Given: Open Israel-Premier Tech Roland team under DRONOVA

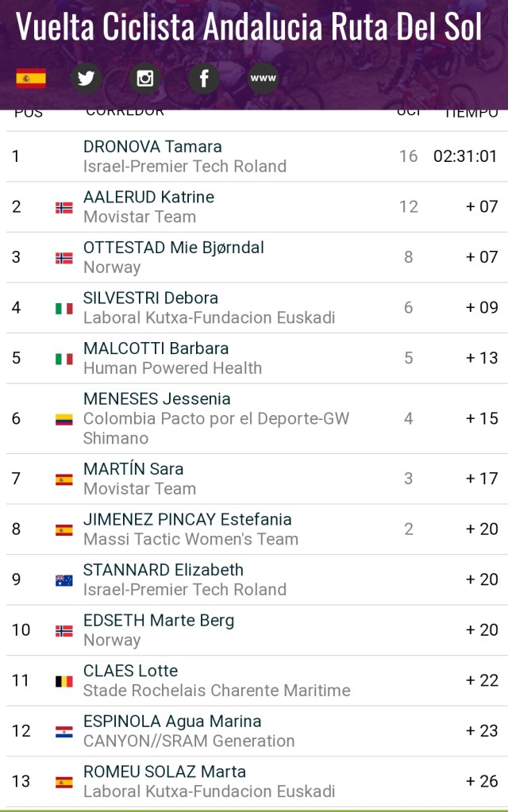Looking at the screenshot, I should point(184,167).
